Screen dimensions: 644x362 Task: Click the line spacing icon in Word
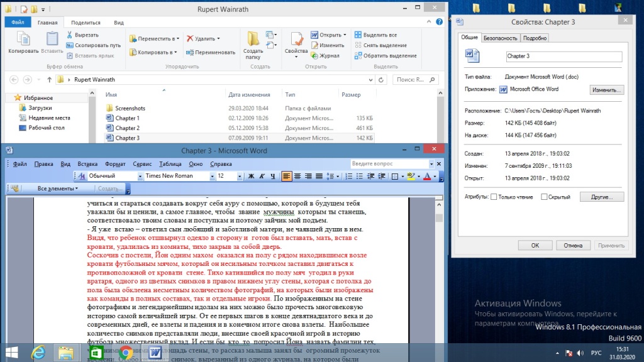pos(330,176)
